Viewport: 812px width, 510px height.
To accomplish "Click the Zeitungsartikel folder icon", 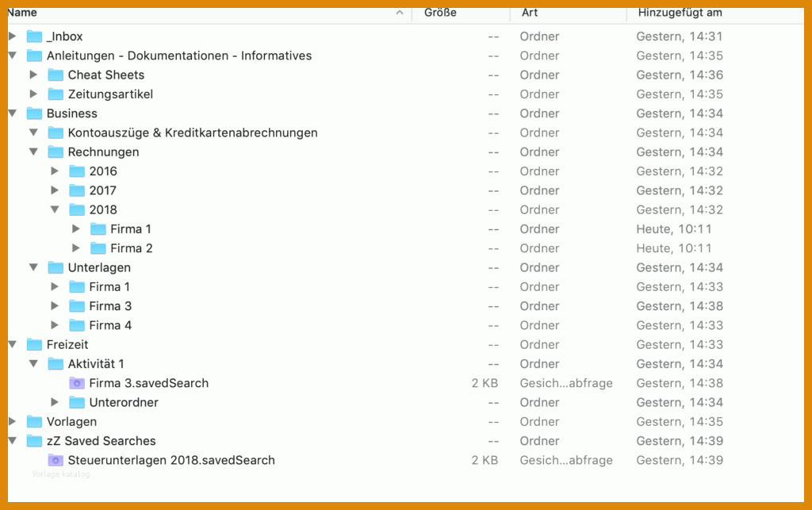I will (56, 94).
